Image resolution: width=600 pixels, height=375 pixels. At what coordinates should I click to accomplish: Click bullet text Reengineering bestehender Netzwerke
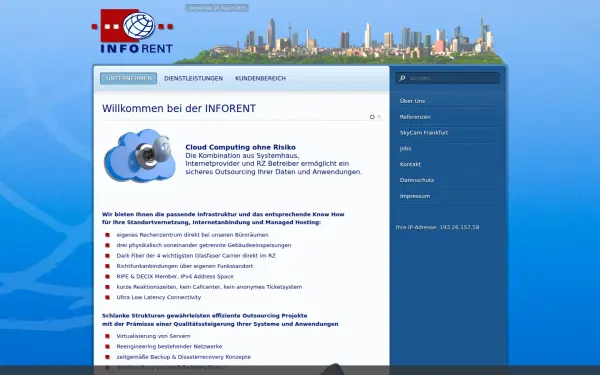pos(169,346)
